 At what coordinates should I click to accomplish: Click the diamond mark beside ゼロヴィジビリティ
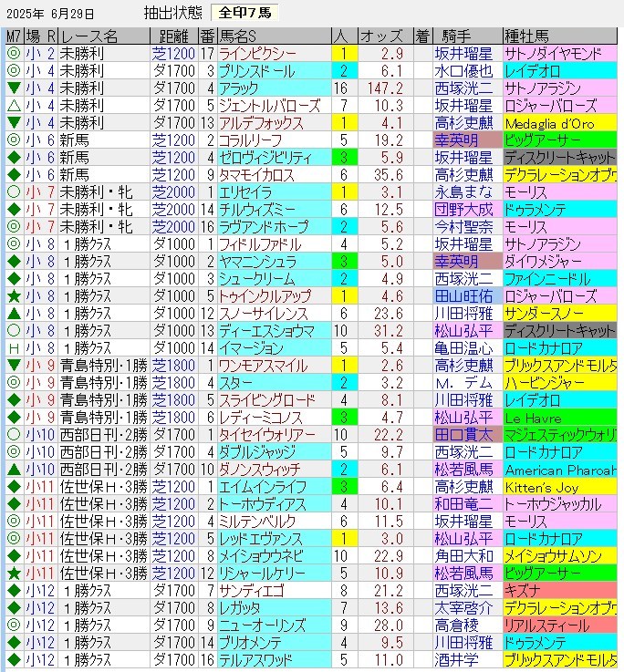point(15,157)
